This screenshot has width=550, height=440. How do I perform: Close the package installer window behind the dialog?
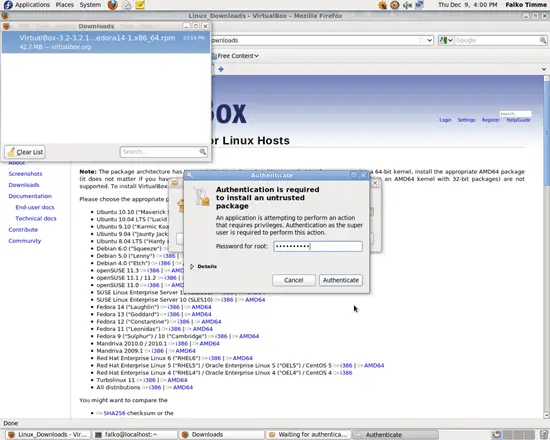pos(375,183)
